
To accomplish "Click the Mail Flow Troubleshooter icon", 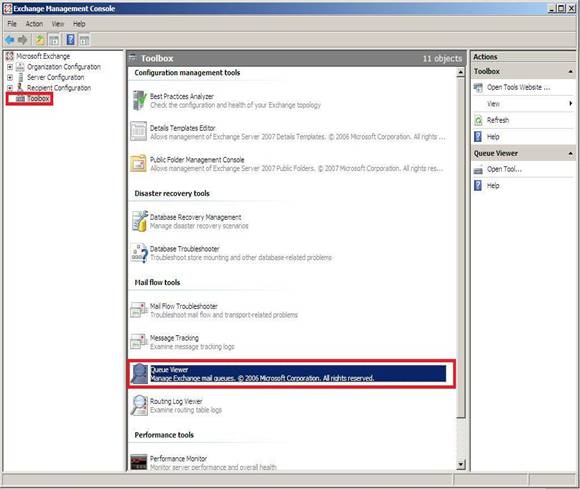I will (139, 310).
